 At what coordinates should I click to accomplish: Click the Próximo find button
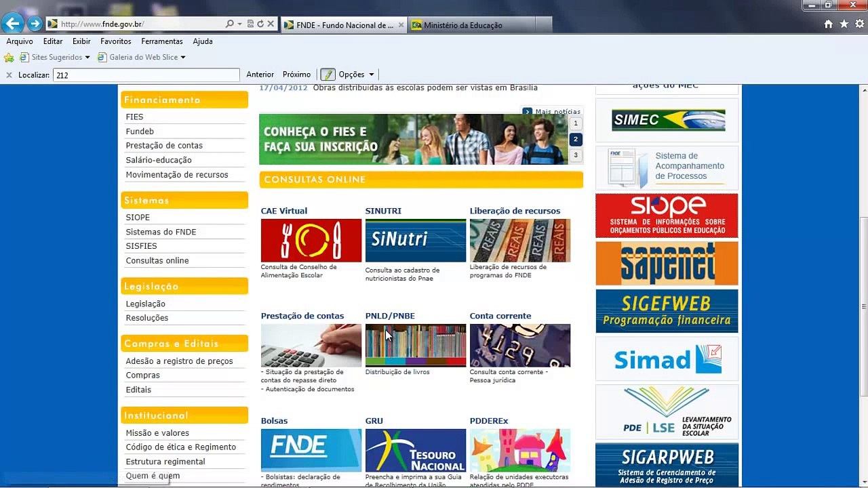[296, 75]
